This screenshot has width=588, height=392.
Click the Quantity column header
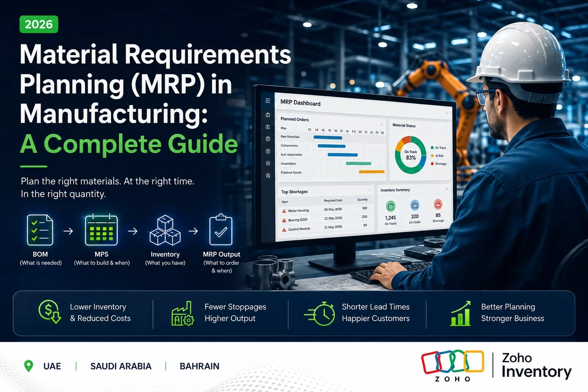(x=362, y=199)
